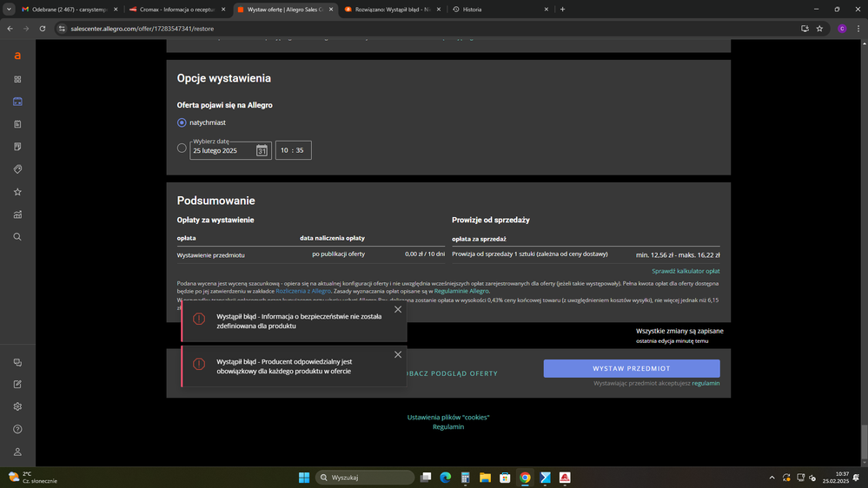This screenshot has height=488, width=868.
Task: Open the offers icon highlighted in sidebar
Action: pos(17,102)
